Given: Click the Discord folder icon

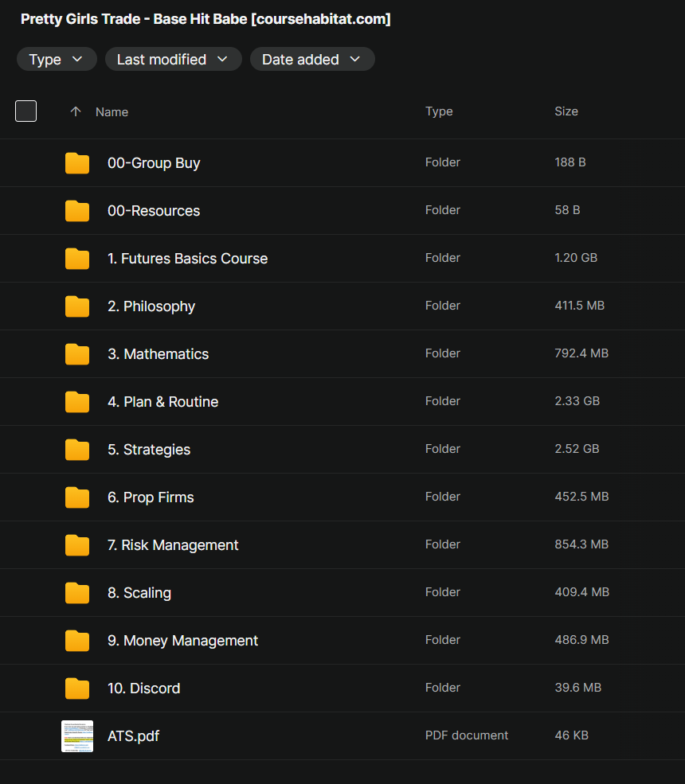Looking at the screenshot, I should (x=77, y=688).
